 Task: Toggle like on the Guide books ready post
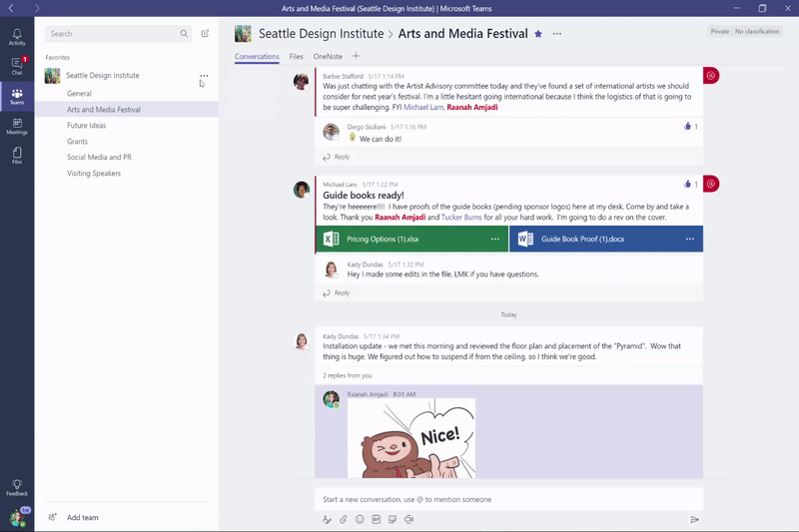point(687,185)
